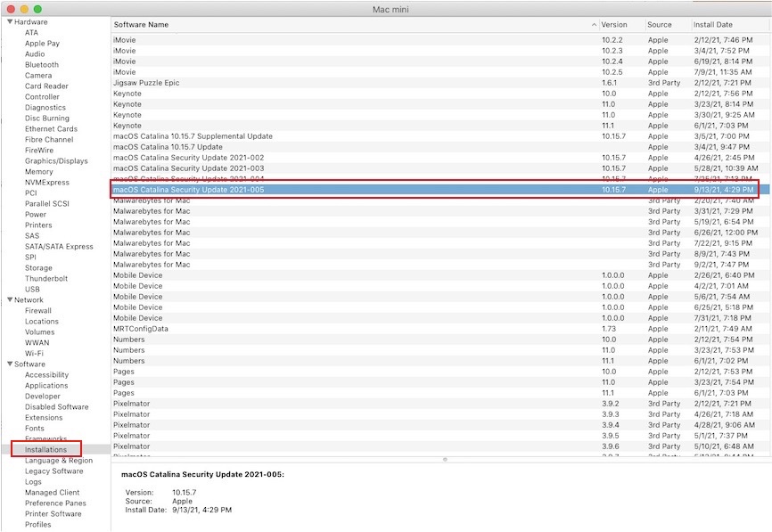Select Volumes under Network
Viewport: 772px width, 532px height.
click(x=40, y=332)
